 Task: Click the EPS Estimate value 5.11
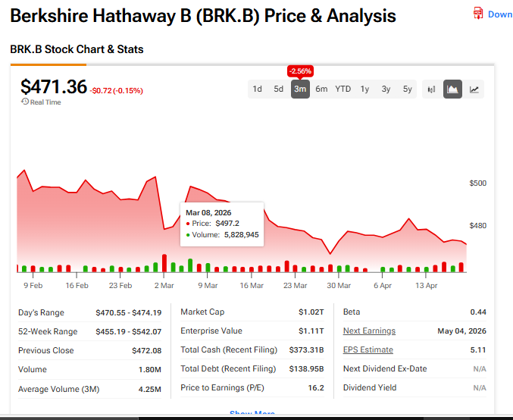point(478,350)
